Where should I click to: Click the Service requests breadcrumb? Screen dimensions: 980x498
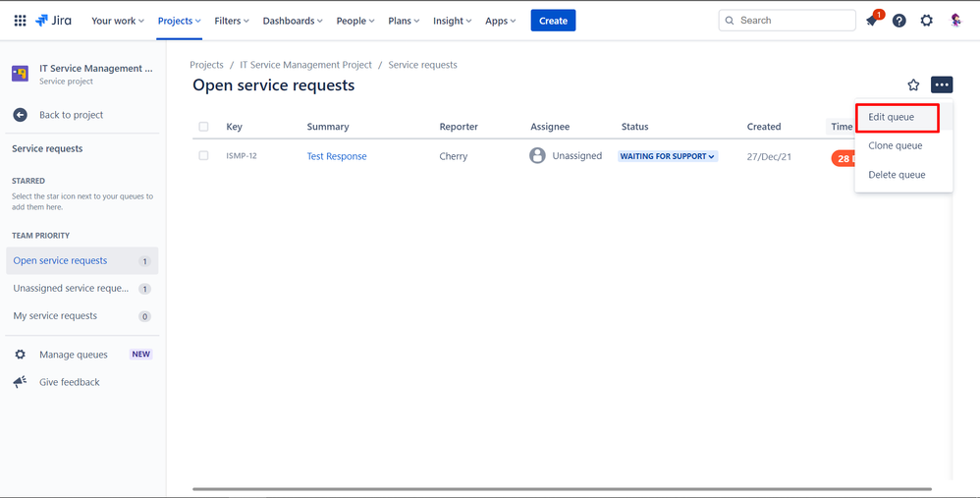coord(422,65)
